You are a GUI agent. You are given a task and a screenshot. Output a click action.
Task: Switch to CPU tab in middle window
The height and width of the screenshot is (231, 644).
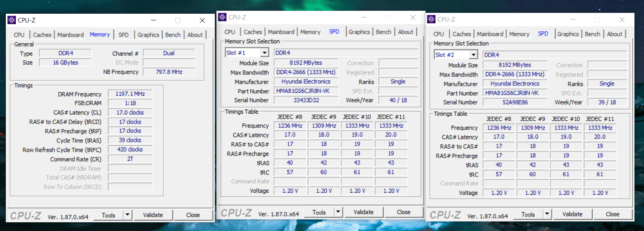click(230, 32)
